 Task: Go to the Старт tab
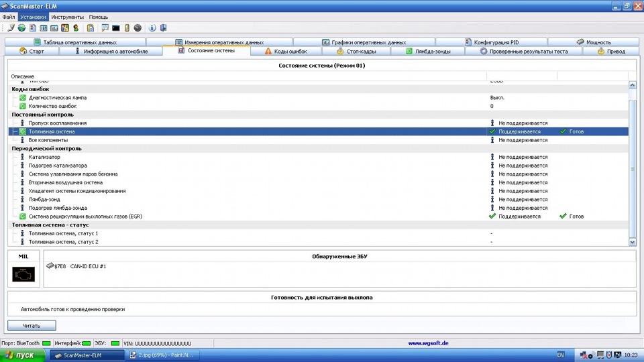tap(32, 52)
